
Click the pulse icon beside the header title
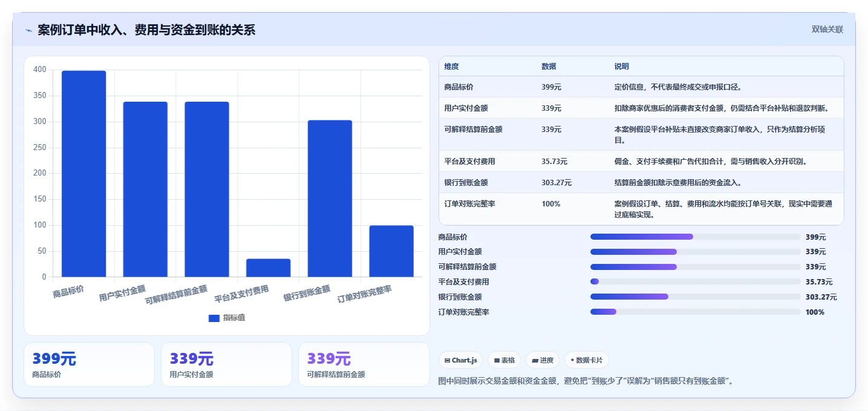[28, 30]
